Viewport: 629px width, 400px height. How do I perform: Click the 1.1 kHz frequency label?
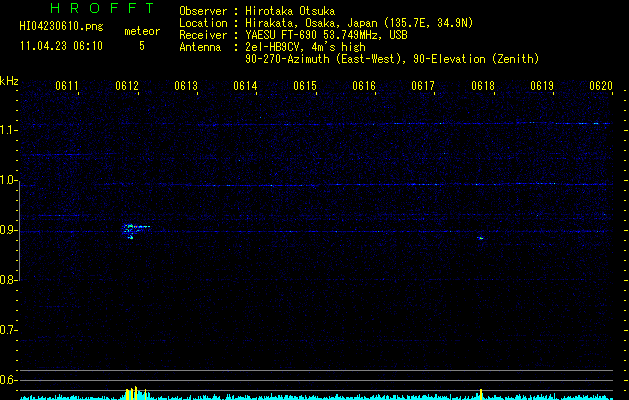point(8,130)
